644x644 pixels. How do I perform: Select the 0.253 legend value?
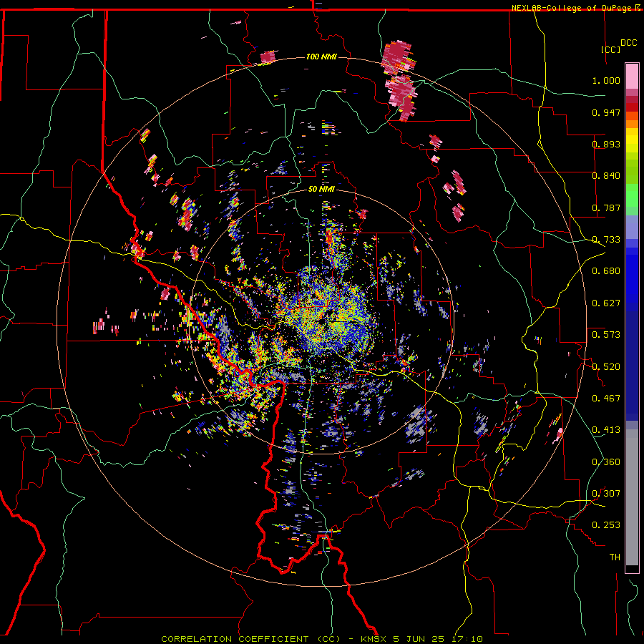[606, 525]
